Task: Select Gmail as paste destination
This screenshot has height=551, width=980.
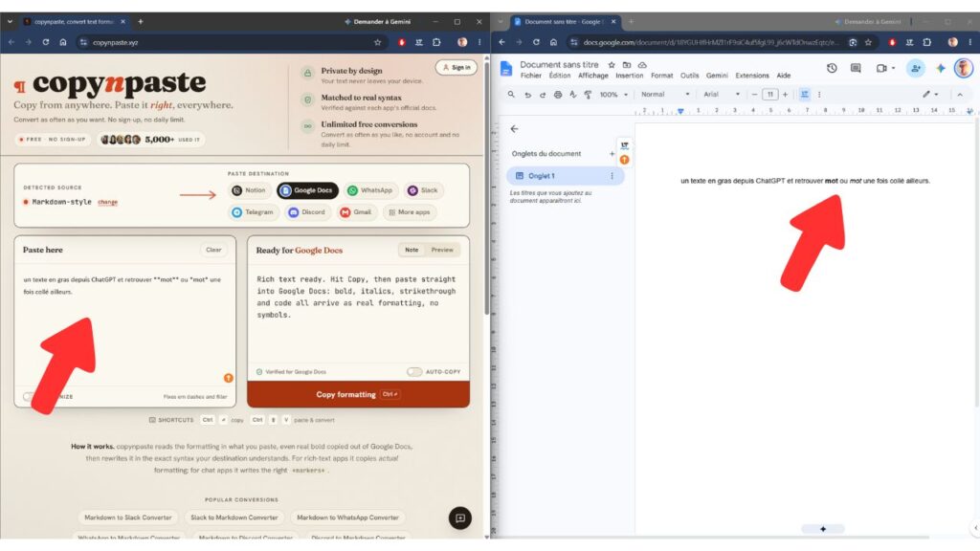Action: coord(356,212)
